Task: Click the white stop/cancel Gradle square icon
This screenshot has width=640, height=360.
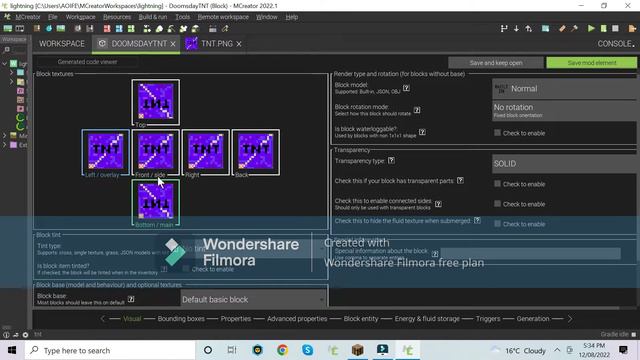Action: pos(615,29)
